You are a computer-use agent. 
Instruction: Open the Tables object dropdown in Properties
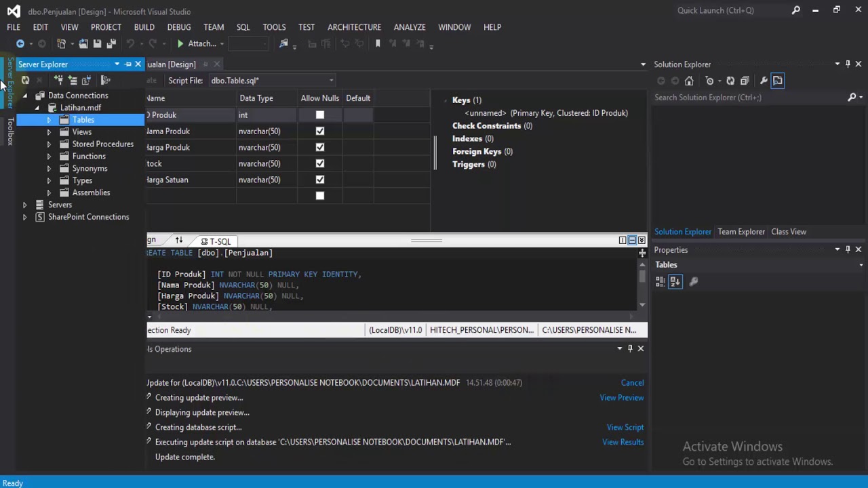click(x=861, y=265)
